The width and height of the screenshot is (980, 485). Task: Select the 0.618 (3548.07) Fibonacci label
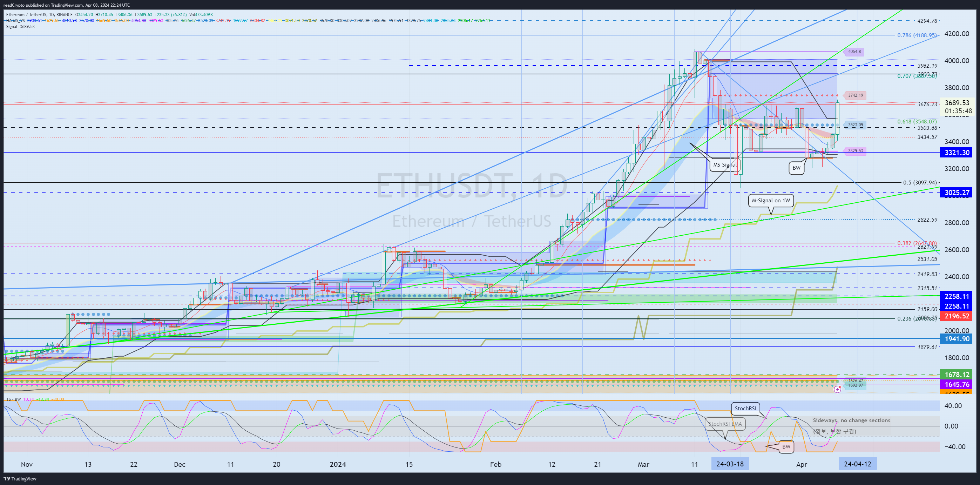917,122
